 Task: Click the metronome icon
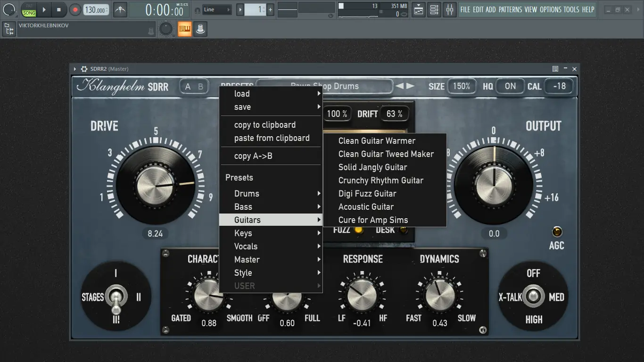coord(120,9)
